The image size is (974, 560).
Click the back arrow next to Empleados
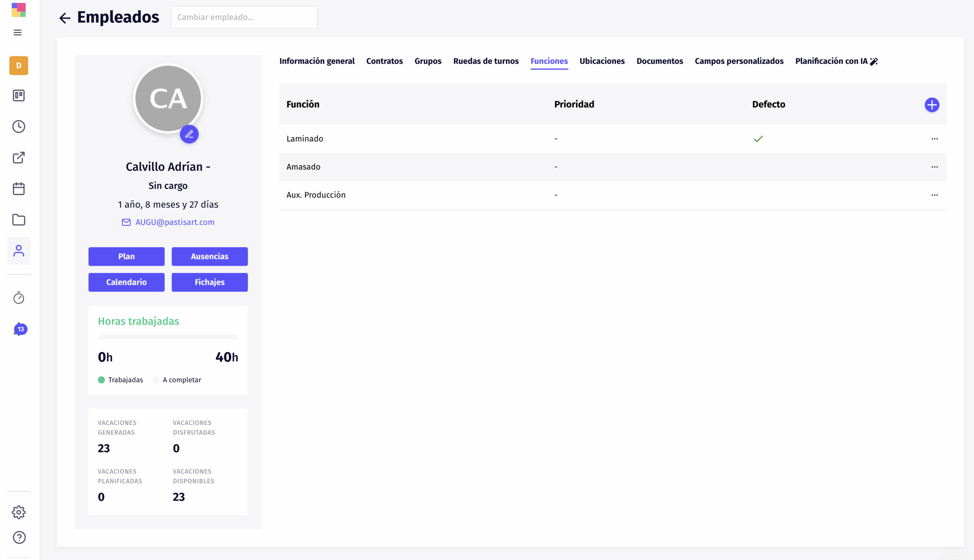pos(65,18)
